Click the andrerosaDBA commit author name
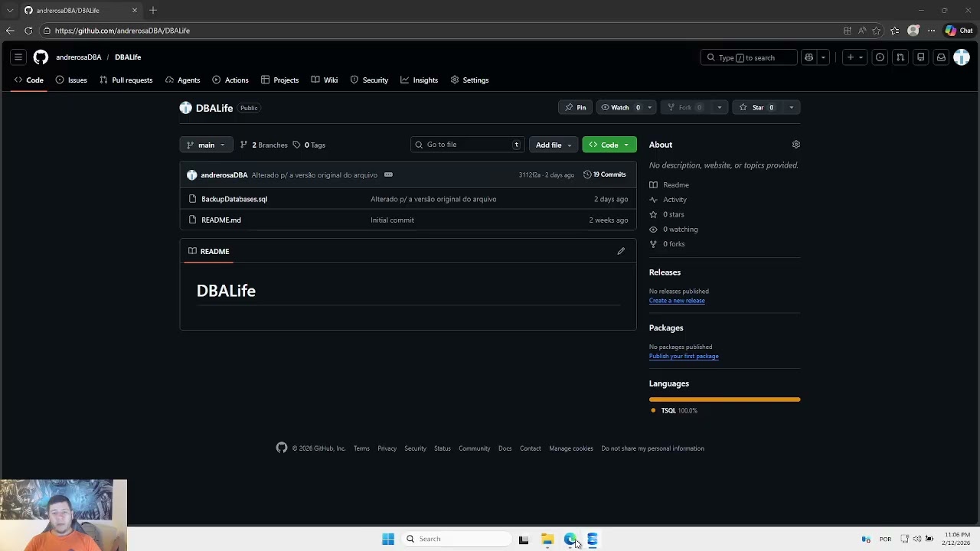 coord(224,175)
